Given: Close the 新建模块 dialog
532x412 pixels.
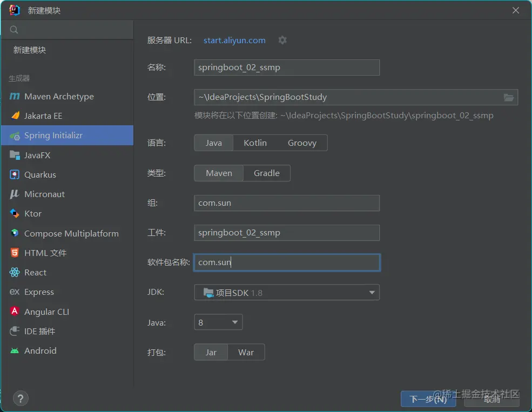Looking at the screenshot, I should click(516, 10).
